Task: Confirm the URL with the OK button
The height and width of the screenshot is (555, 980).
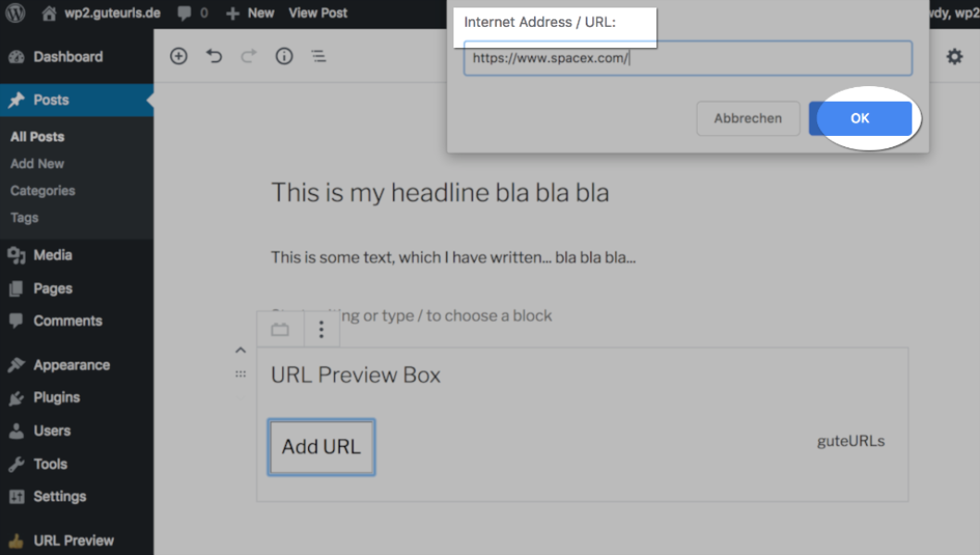Action: click(x=860, y=118)
